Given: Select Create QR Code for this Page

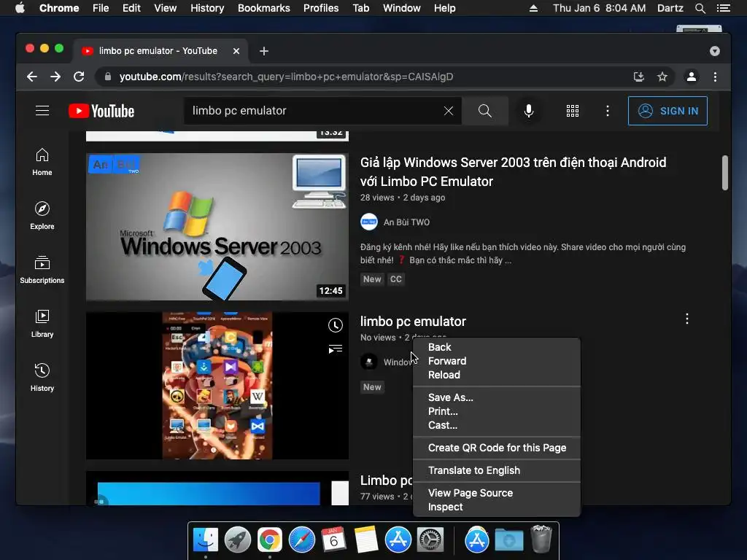Looking at the screenshot, I should point(497,448).
